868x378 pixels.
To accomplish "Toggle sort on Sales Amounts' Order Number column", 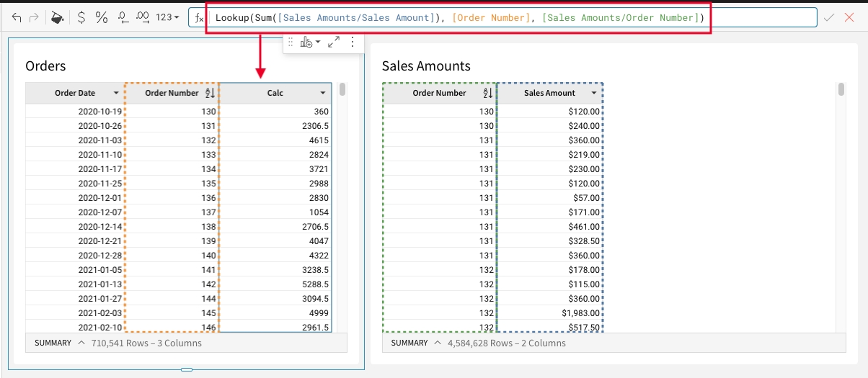I will 487,94.
